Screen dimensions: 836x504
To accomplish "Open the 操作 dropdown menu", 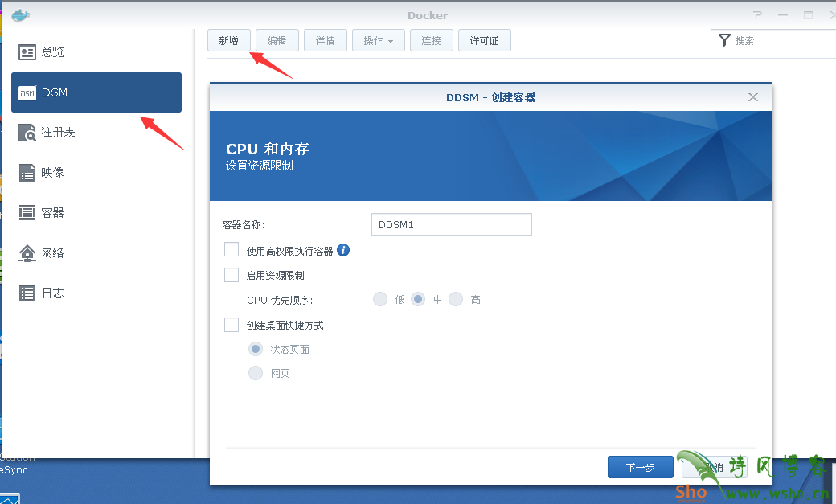I will click(378, 39).
